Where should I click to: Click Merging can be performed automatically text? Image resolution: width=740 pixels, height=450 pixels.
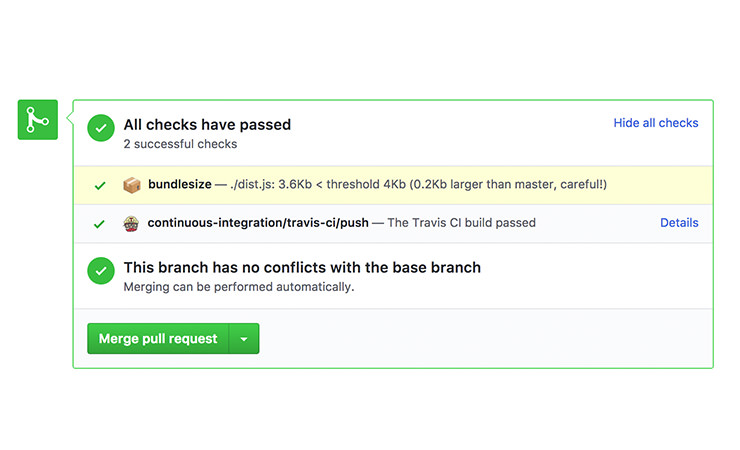[238, 287]
